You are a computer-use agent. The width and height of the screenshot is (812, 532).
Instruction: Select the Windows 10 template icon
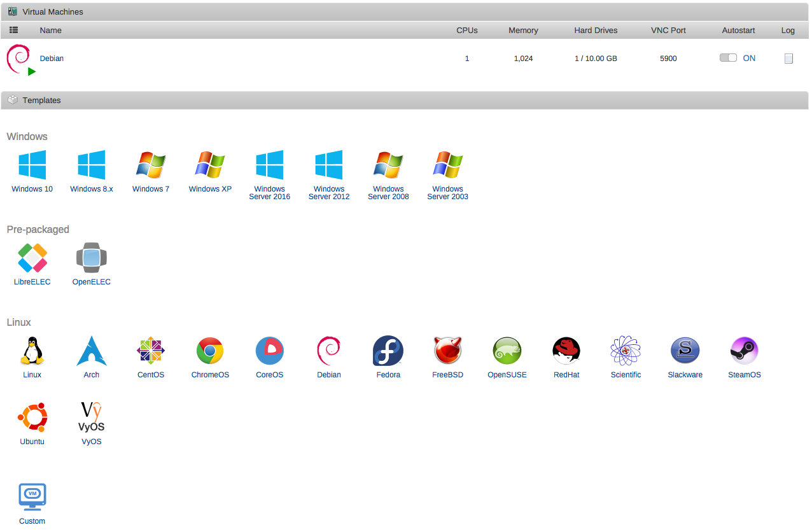click(x=32, y=164)
